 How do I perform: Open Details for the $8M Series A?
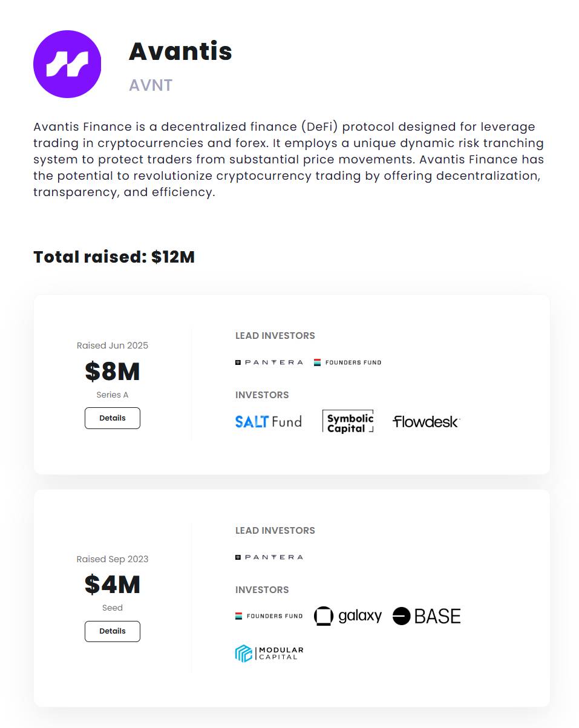coord(113,418)
